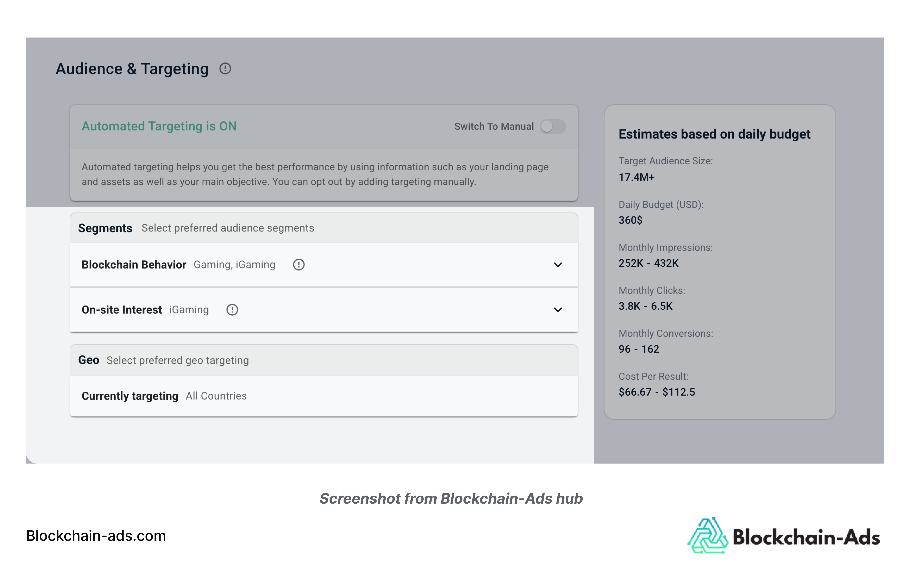The image size is (910, 588).
Task: Click 'Daily Budget (USD):' label
Action: (661, 205)
